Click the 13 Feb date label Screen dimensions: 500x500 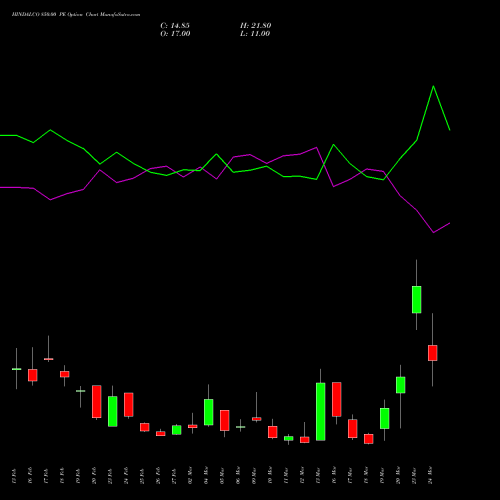pyautogui.click(x=14, y=476)
